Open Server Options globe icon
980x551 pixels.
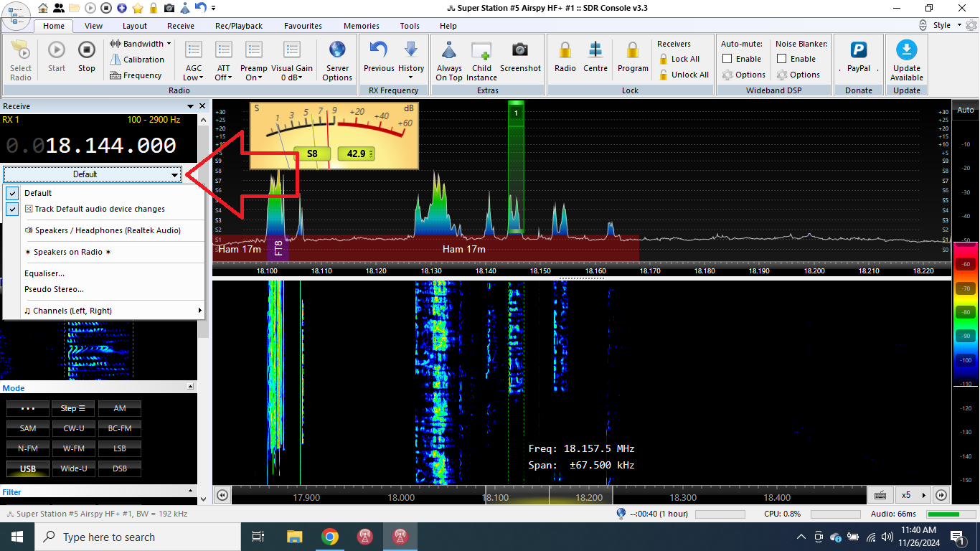point(337,51)
